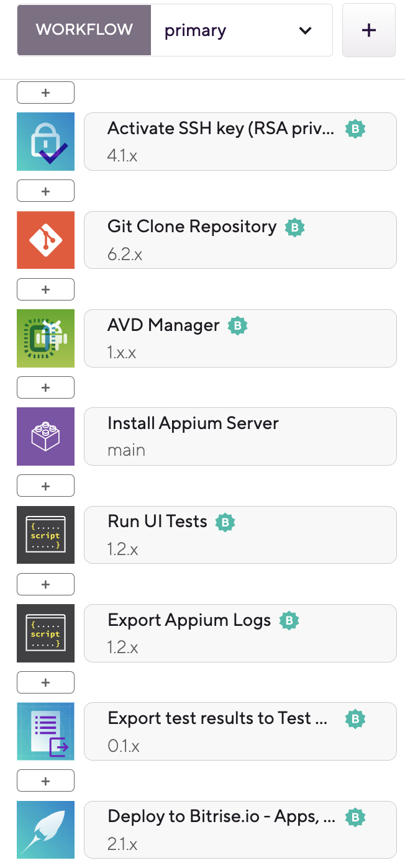
Task: Click the Install Appium Server brick icon
Action: (x=45, y=436)
